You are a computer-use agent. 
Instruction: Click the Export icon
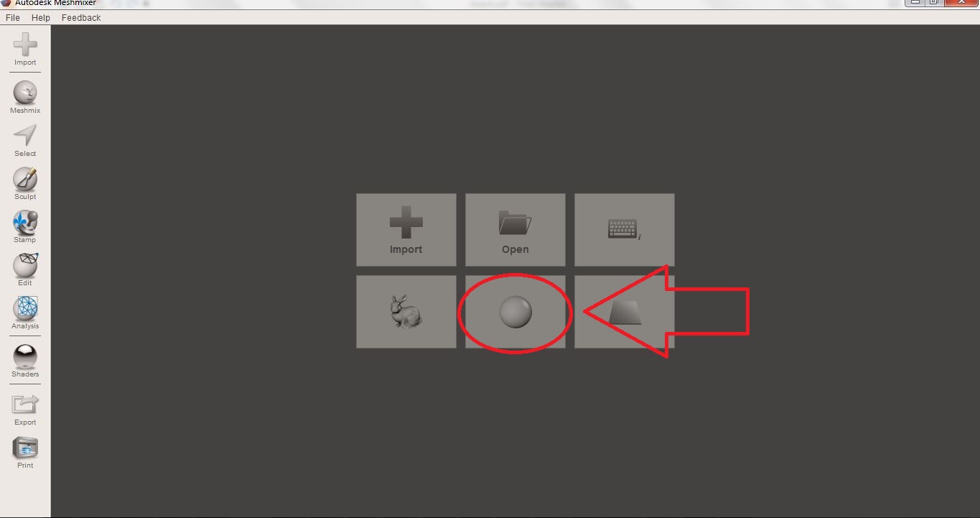coord(25,410)
